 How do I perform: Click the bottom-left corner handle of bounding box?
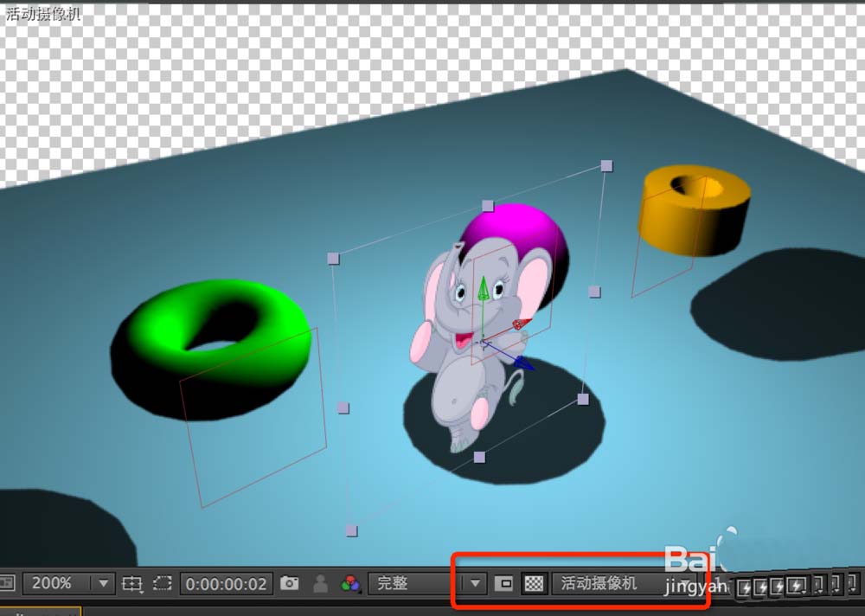[351, 530]
